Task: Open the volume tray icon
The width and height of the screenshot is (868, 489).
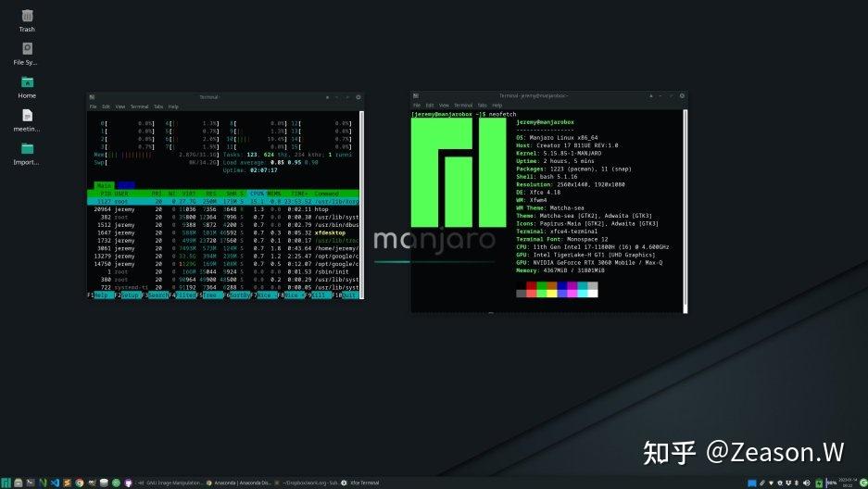Action: click(x=807, y=483)
